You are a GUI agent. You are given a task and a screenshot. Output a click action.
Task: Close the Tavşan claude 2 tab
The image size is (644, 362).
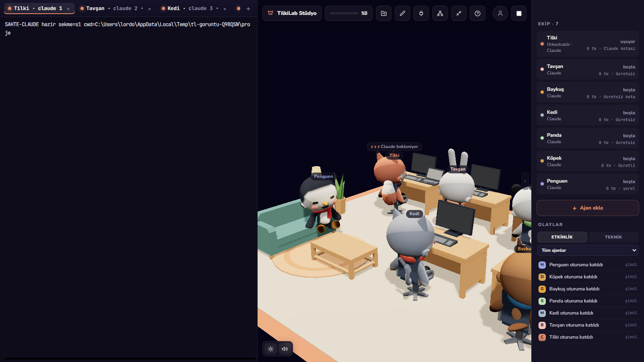click(x=149, y=9)
